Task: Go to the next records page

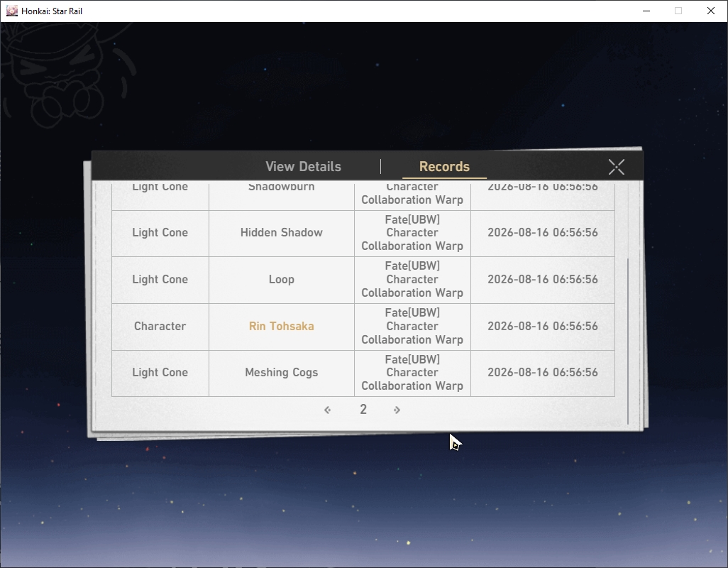Action: click(397, 410)
